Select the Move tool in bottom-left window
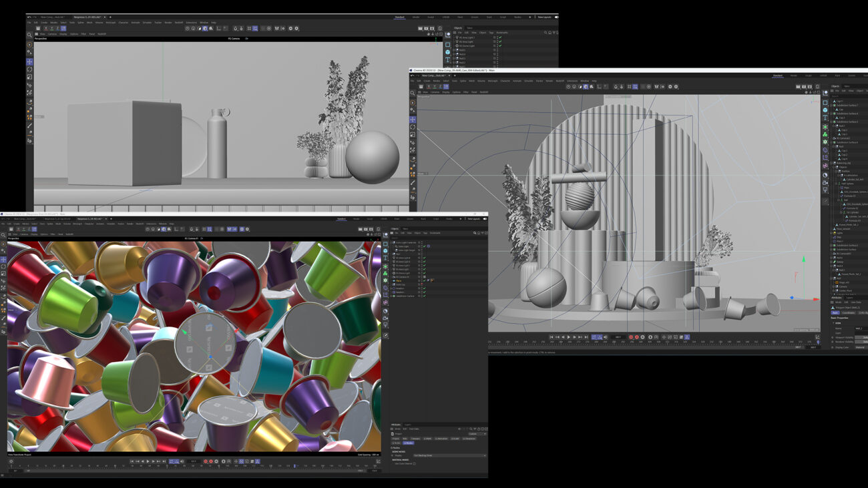The height and width of the screenshot is (488, 868). [x=3, y=259]
